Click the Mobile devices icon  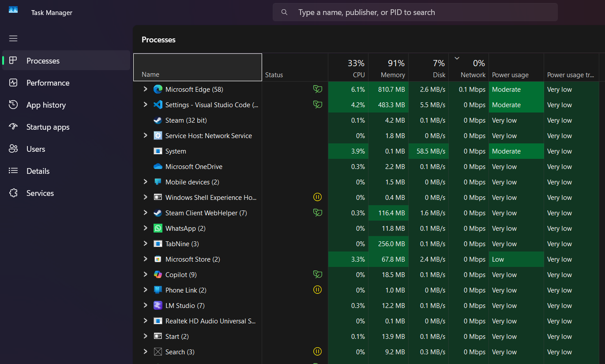[158, 182]
